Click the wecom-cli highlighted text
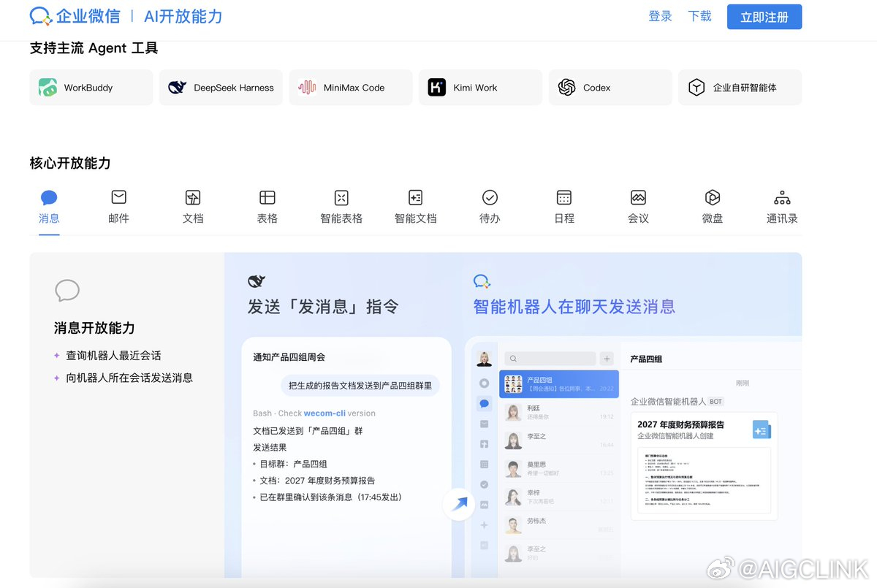 coord(324,413)
